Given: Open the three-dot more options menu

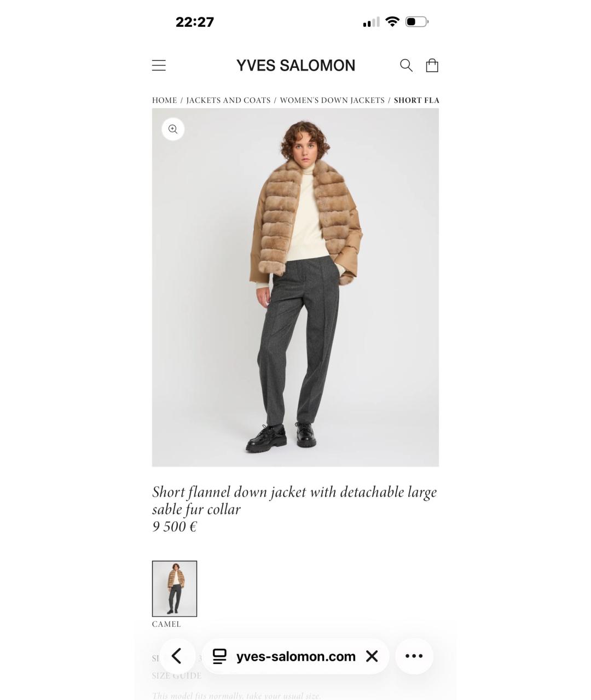Looking at the screenshot, I should pos(414,656).
